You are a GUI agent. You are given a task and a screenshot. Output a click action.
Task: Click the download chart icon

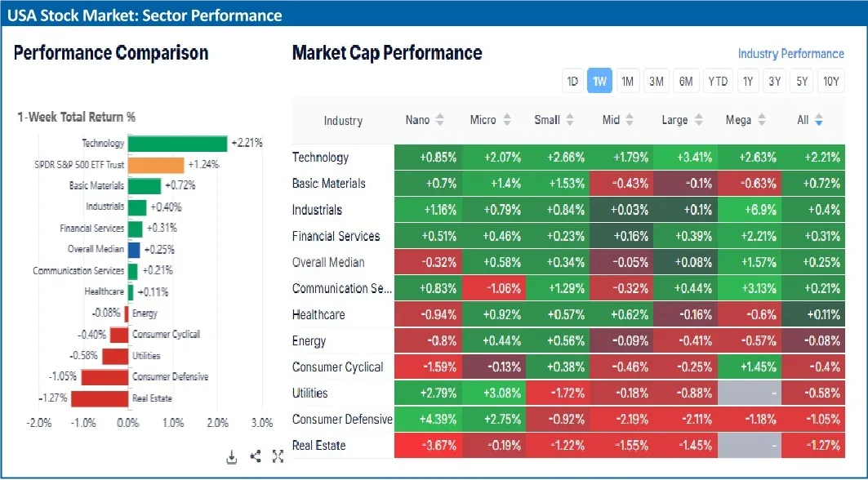(x=232, y=457)
